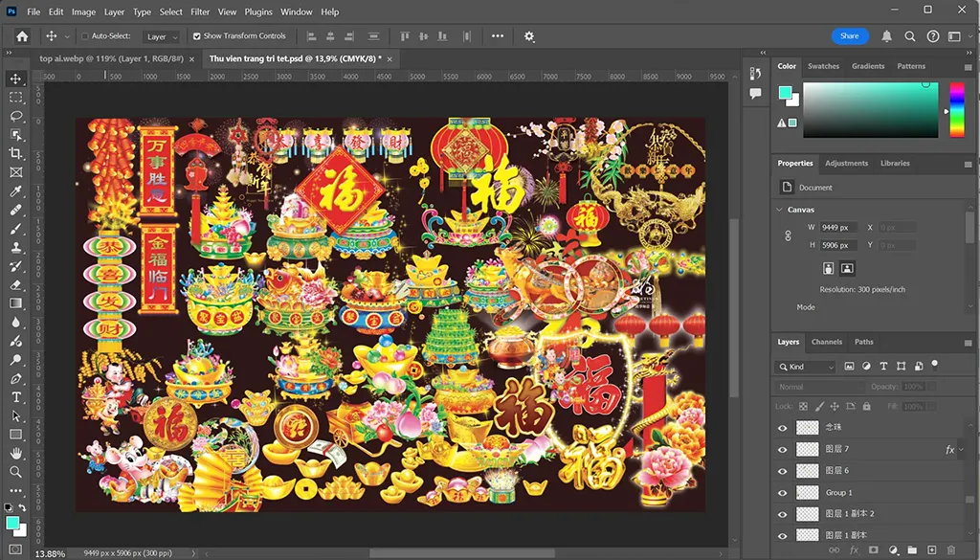The width and height of the screenshot is (980, 560).
Task: Select the Crop tool in toolbar
Action: point(16,153)
